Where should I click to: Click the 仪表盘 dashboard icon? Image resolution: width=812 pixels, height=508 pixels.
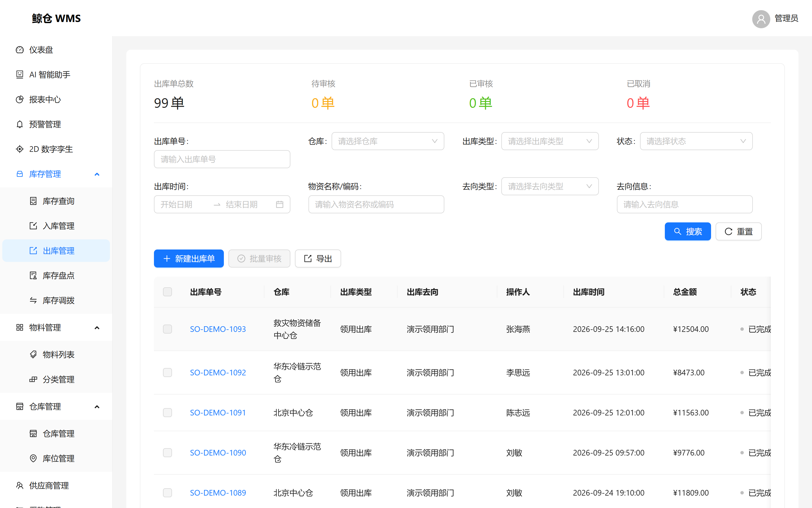click(x=20, y=50)
